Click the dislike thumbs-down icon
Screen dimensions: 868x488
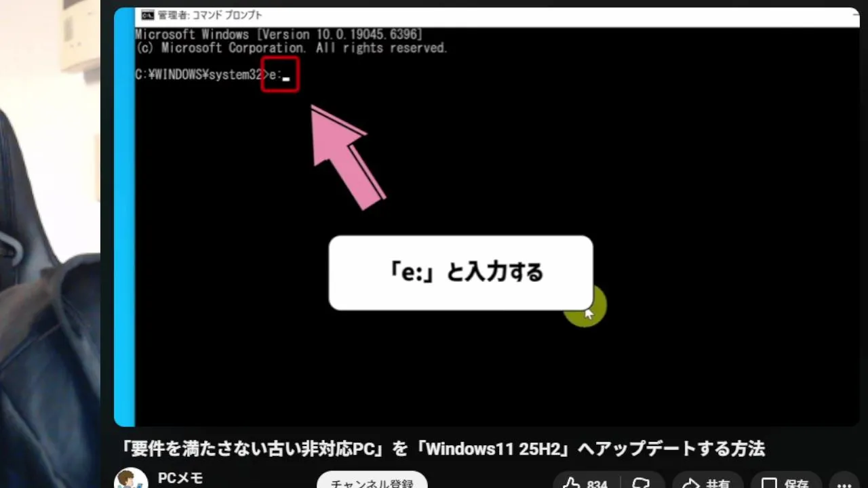[640, 483]
